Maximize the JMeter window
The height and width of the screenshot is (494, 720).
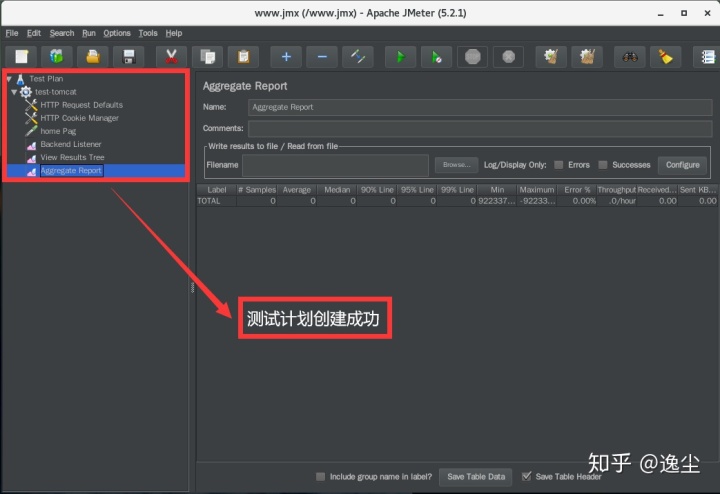coord(684,13)
